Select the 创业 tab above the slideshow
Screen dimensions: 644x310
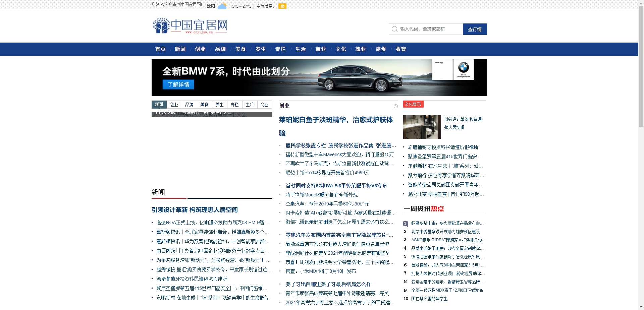pos(174,105)
